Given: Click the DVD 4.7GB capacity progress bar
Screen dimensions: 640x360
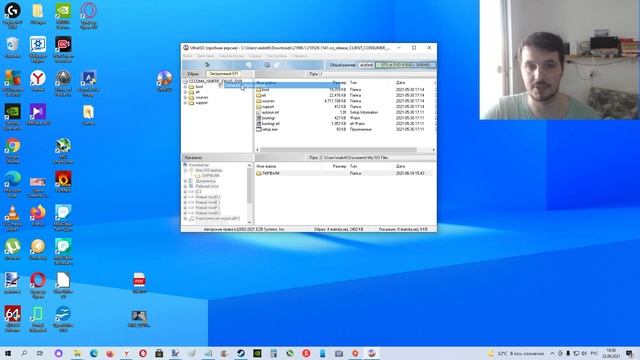Looking at the screenshot, I should [x=405, y=65].
